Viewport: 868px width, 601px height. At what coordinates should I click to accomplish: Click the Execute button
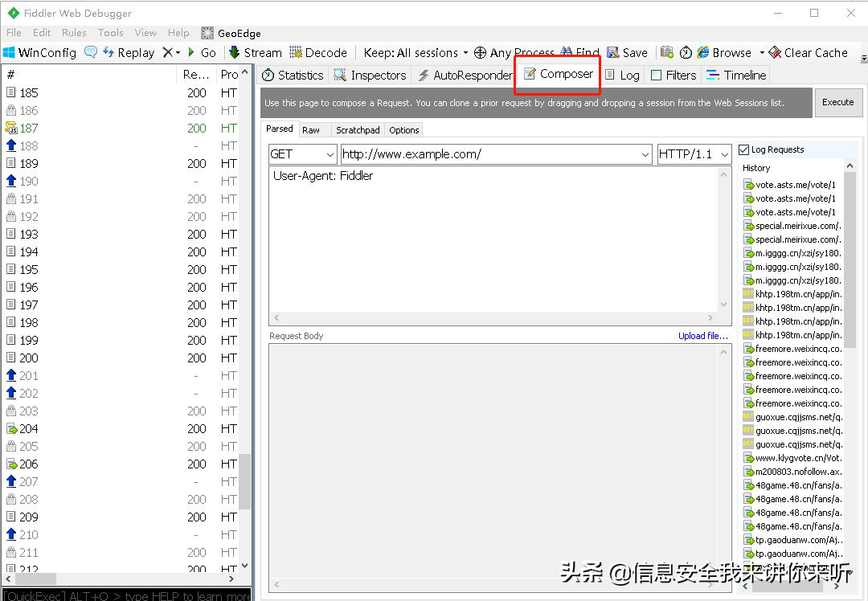(x=838, y=102)
